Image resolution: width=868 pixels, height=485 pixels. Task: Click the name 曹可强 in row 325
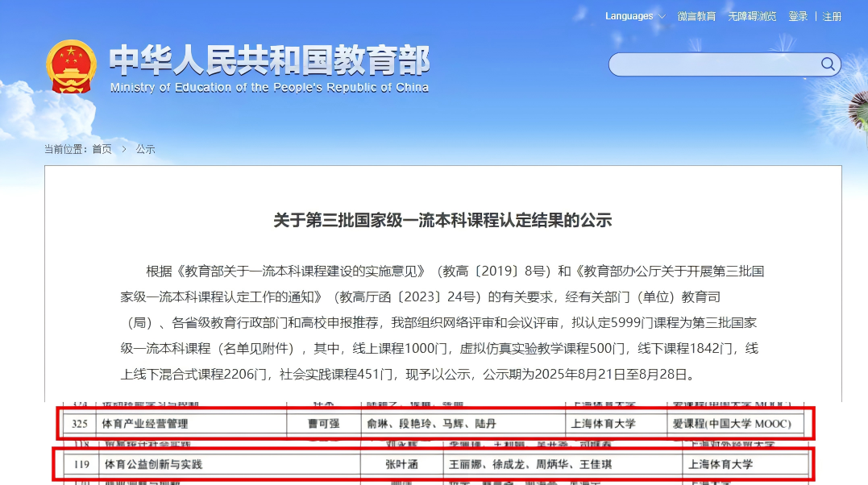point(323,424)
